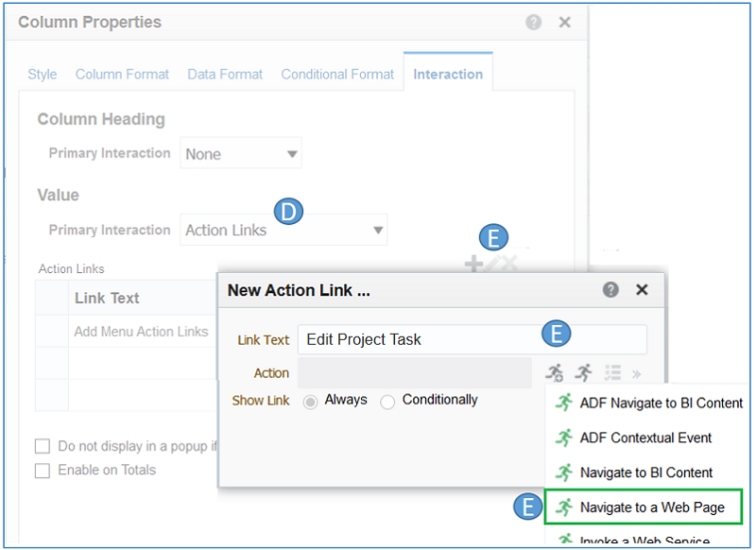The width and height of the screenshot is (756, 550).
Task: Enable 'Do not display in a popup' checkbox
Action: [x=43, y=446]
